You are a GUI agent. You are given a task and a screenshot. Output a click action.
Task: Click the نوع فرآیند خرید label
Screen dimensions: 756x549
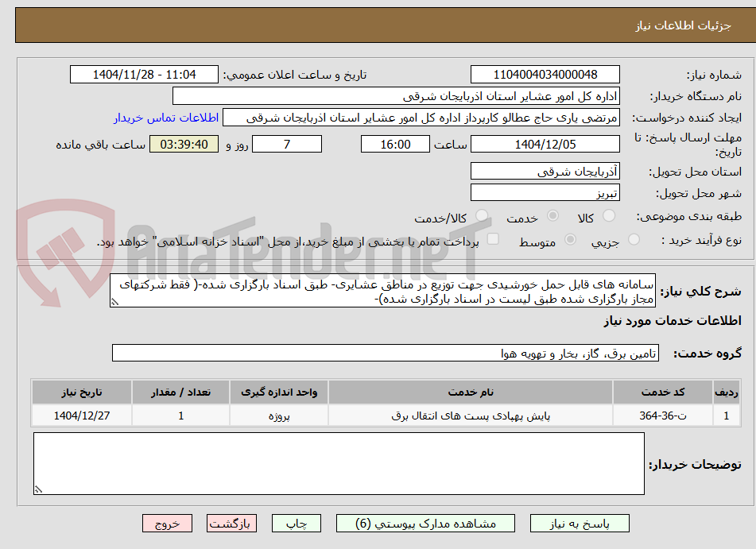[701, 240]
